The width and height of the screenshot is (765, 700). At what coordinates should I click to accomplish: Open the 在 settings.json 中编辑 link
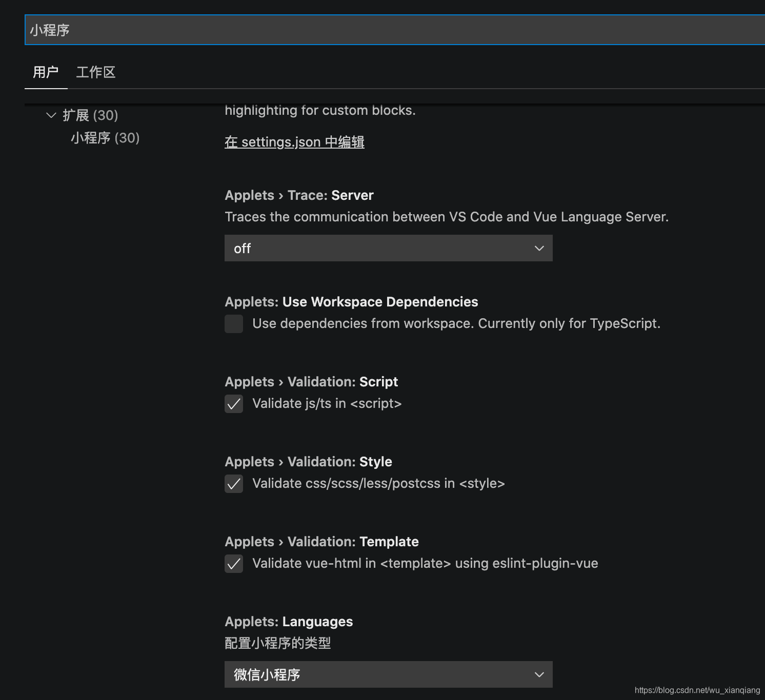click(x=294, y=142)
